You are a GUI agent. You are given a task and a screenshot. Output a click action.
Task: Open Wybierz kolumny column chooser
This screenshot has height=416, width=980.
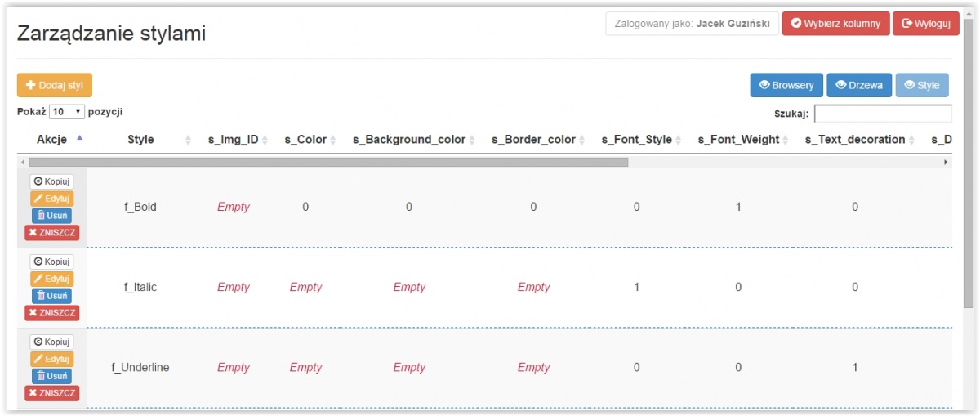tap(835, 24)
